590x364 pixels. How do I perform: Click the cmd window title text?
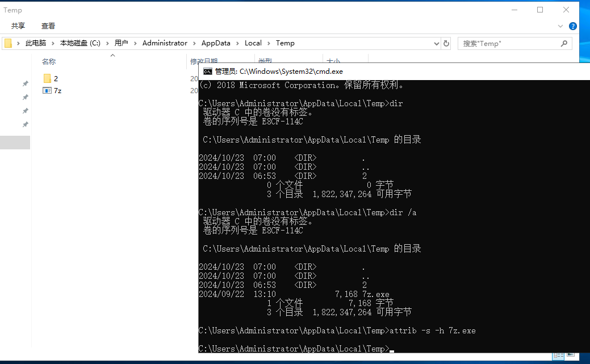pyautogui.click(x=279, y=72)
